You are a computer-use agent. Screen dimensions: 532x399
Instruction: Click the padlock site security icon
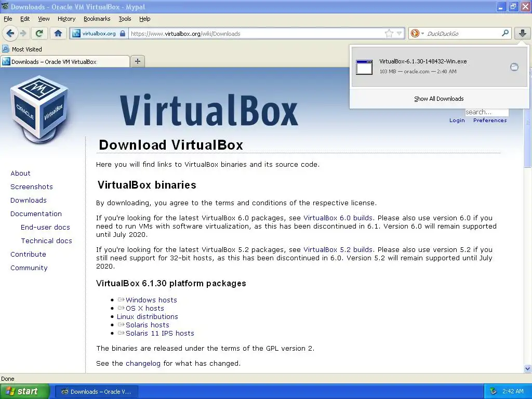coord(123,33)
